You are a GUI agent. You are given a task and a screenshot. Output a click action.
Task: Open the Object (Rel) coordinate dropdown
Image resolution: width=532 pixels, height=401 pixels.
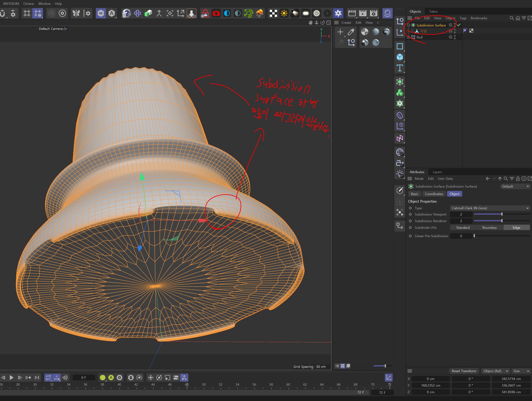tap(495, 371)
